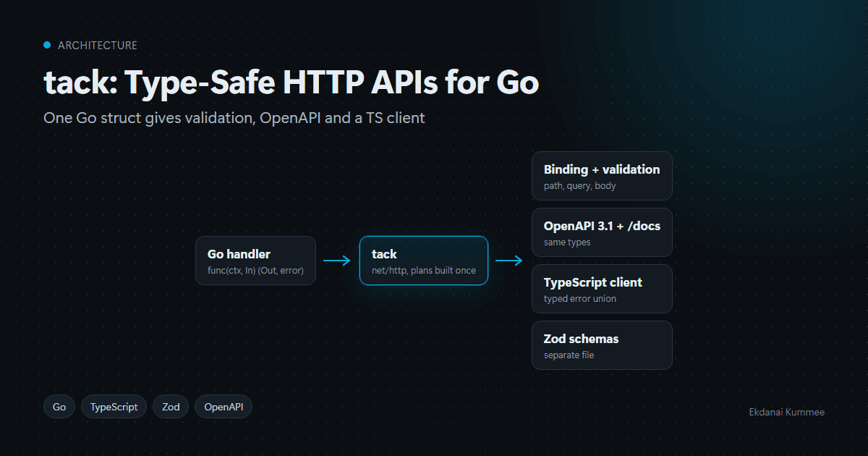Click text 'func(ctx, In) (Out, error)'

tap(255, 271)
